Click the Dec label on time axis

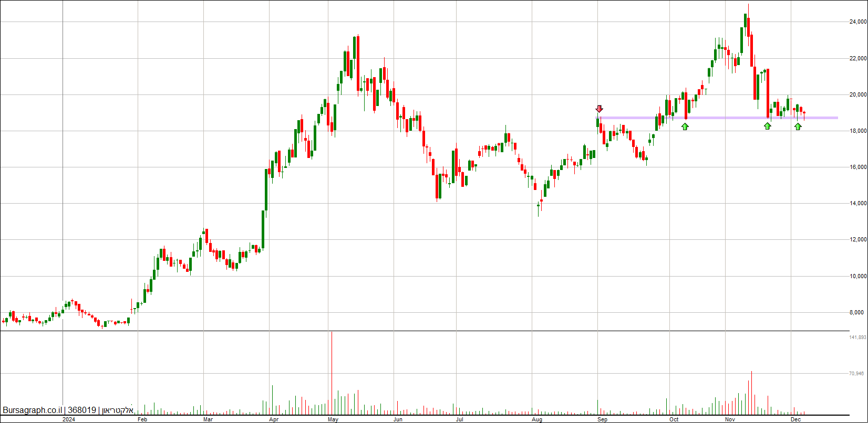pos(796,420)
